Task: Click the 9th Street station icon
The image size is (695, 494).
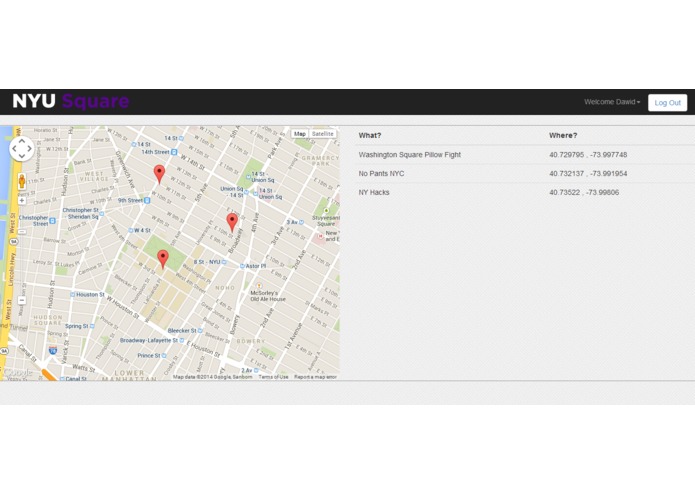Action: [147, 200]
